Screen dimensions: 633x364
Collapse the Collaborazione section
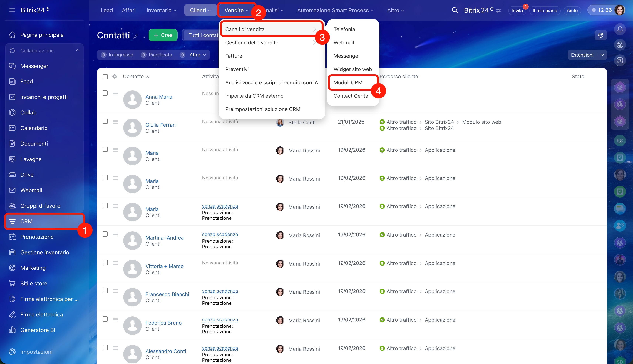(x=78, y=50)
